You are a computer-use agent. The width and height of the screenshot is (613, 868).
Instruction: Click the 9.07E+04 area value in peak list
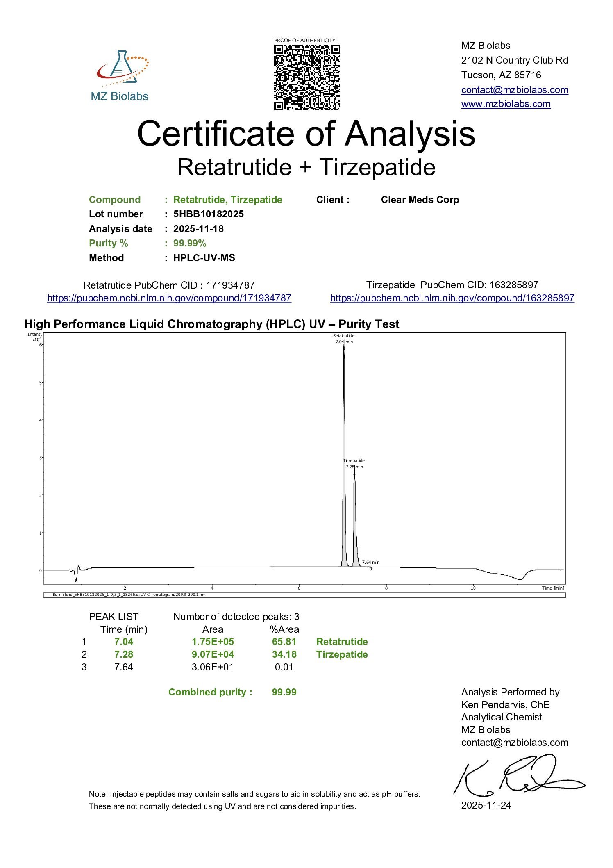213,654
